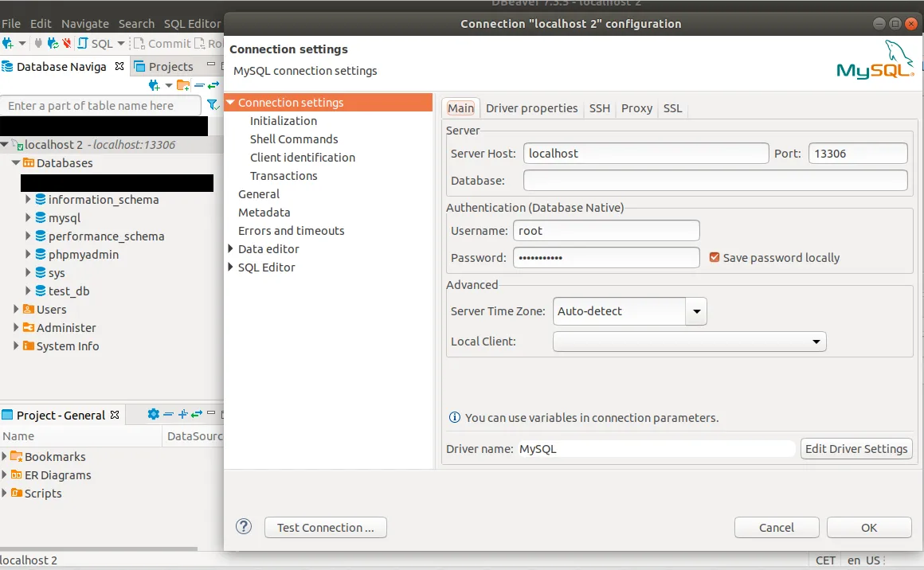
Task: Click the Test Connection button
Action: click(325, 528)
